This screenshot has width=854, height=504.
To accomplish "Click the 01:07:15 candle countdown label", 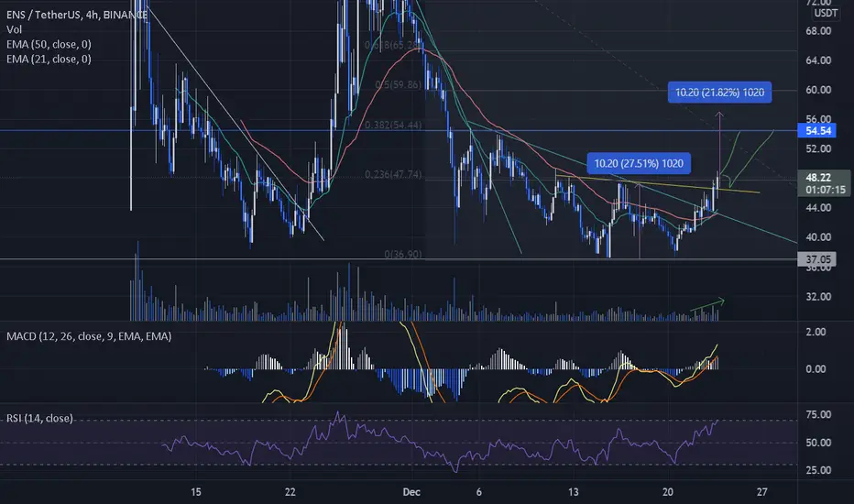I will point(826,190).
